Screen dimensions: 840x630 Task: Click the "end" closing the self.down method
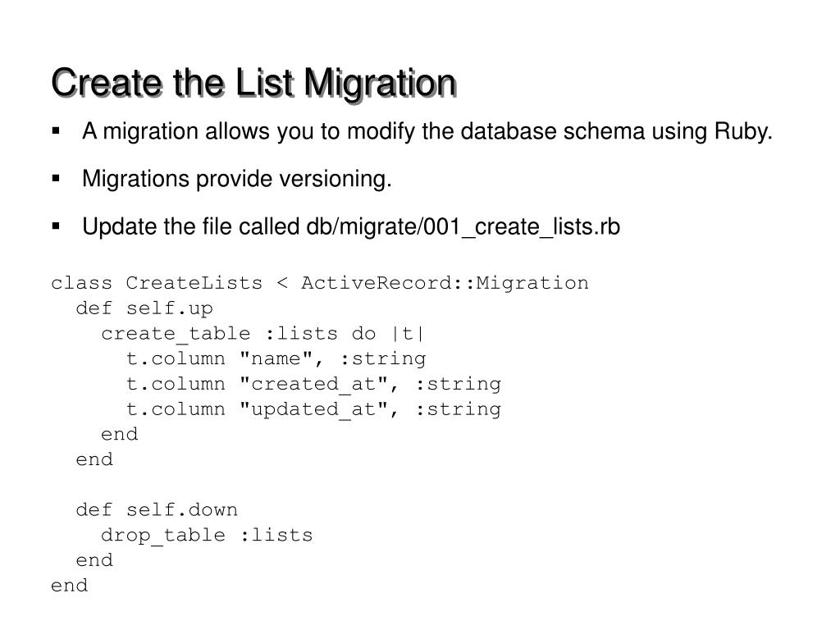[x=94, y=560]
